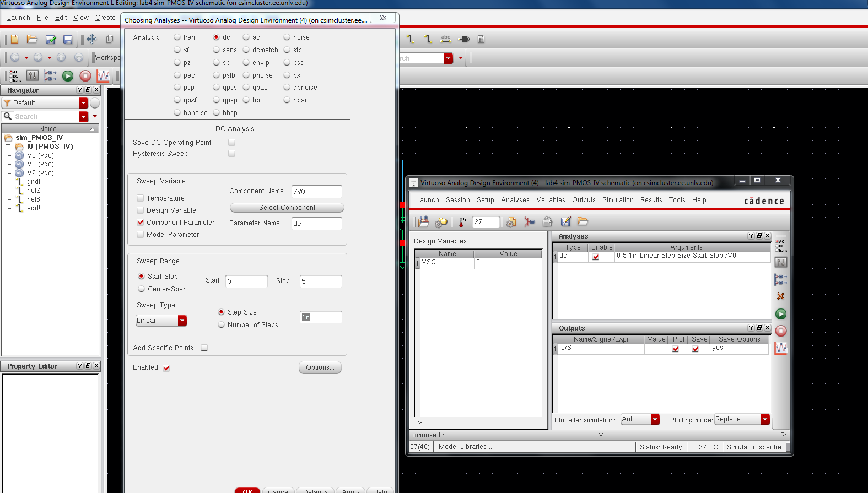Click the load state icon in ADE toolbar
Image resolution: width=868 pixels, height=493 pixels.
tap(424, 221)
